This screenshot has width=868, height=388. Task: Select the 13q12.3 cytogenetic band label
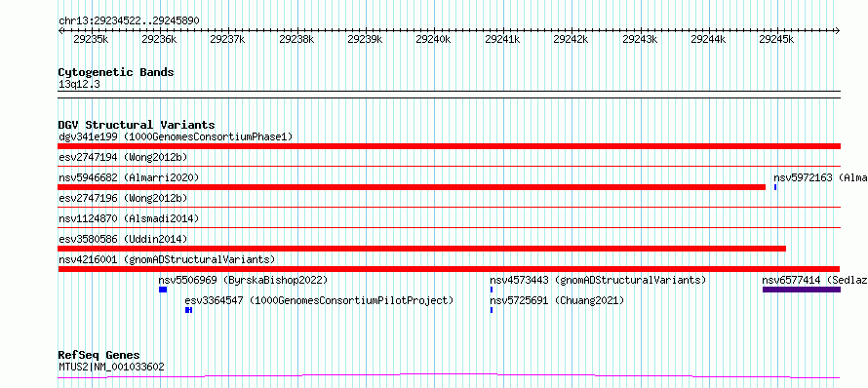tap(79, 84)
